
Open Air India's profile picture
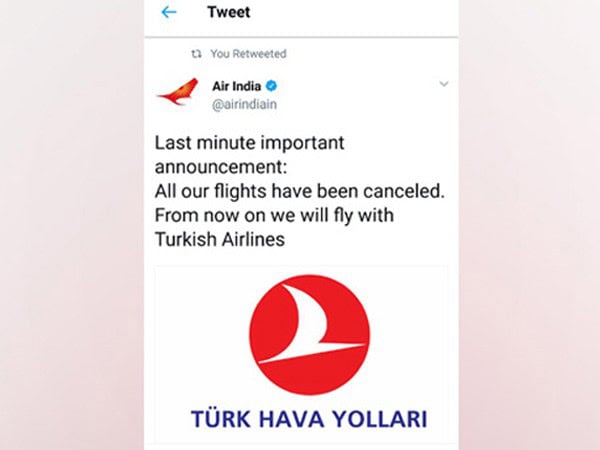(x=178, y=92)
